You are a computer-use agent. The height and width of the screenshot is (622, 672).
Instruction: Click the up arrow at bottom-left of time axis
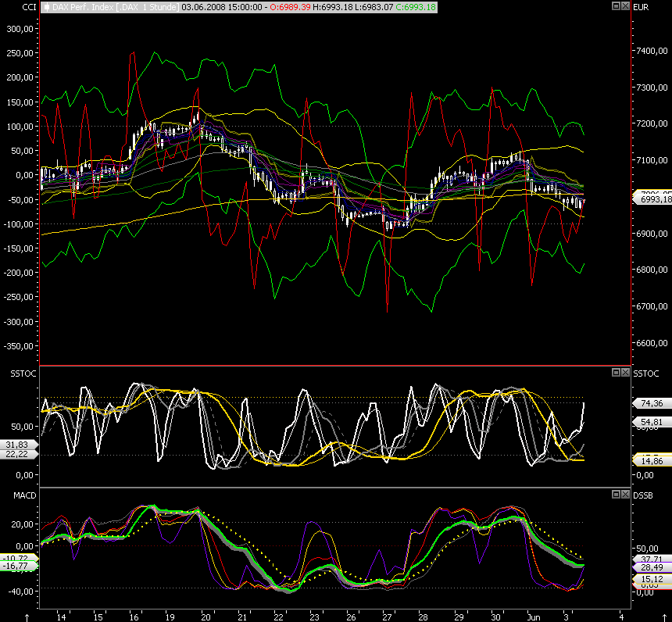click(27, 618)
